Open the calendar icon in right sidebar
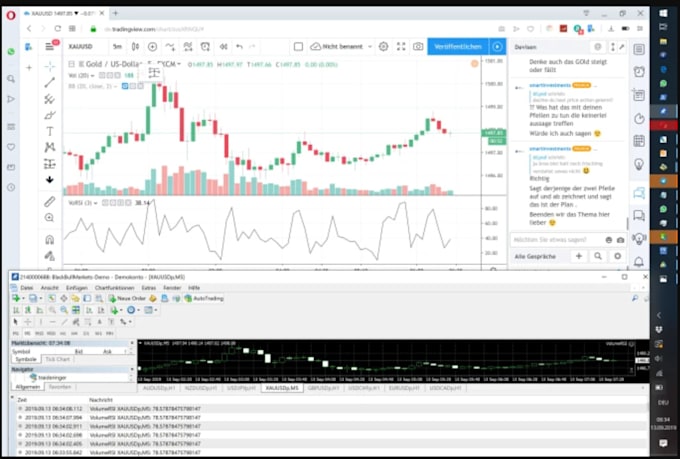 [639, 141]
